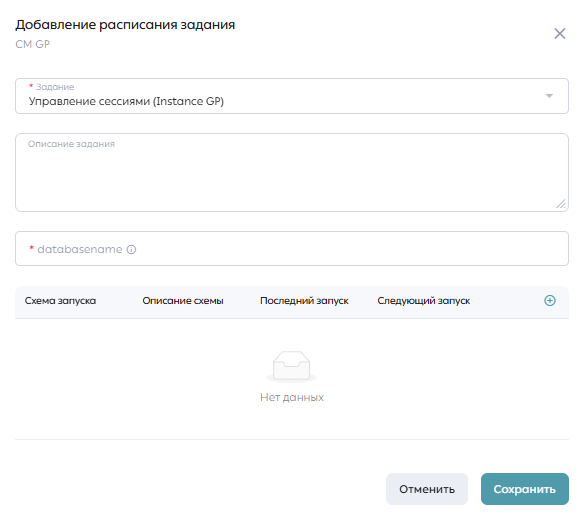Click the Добавление расписания задания title
The height and width of the screenshot is (522, 586).
click(125, 25)
